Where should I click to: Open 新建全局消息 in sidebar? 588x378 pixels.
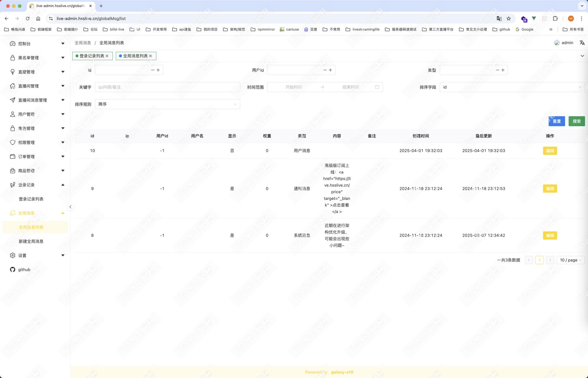click(x=31, y=241)
